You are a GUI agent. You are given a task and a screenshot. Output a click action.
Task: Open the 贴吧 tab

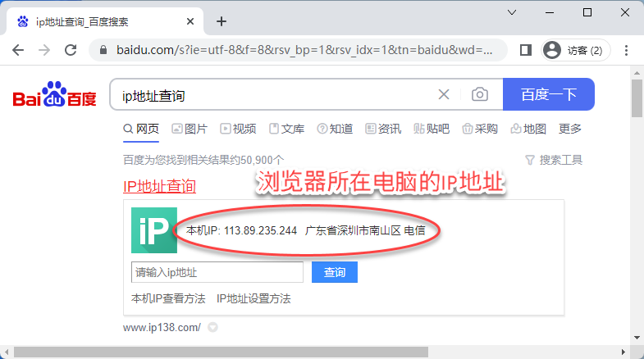(x=432, y=129)
